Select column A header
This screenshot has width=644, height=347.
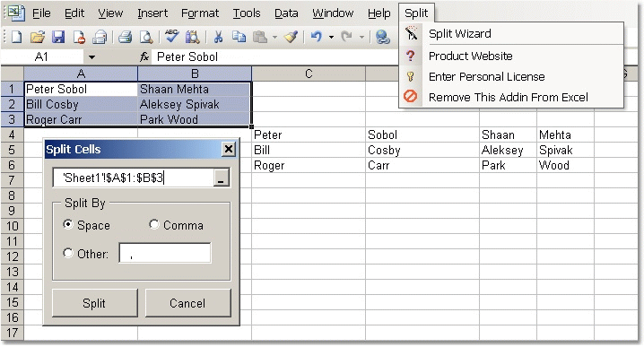point(81,74)
